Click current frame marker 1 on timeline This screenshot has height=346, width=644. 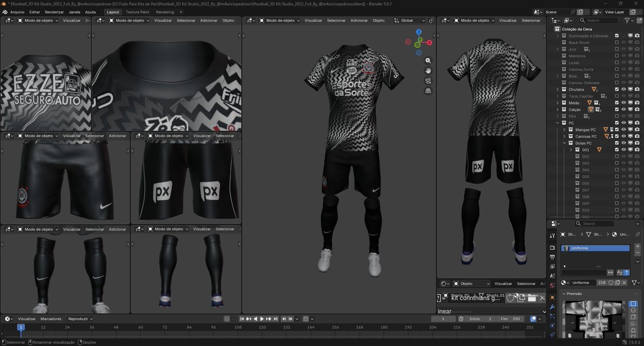(21, 327)
